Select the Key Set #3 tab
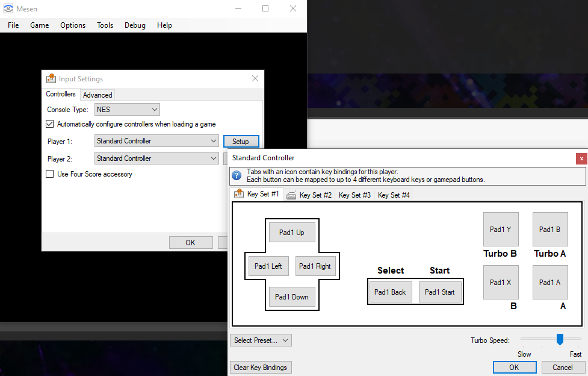 click(354, 195)
